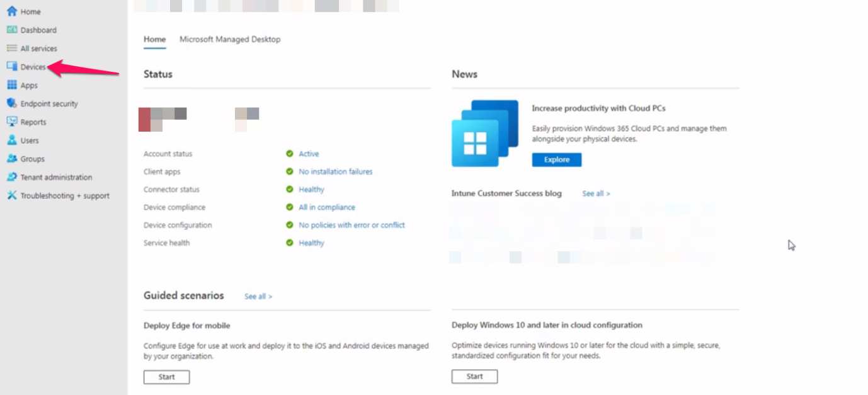Click the Device configuration label
The image size is (868, 395).
[x=178, y=225]
